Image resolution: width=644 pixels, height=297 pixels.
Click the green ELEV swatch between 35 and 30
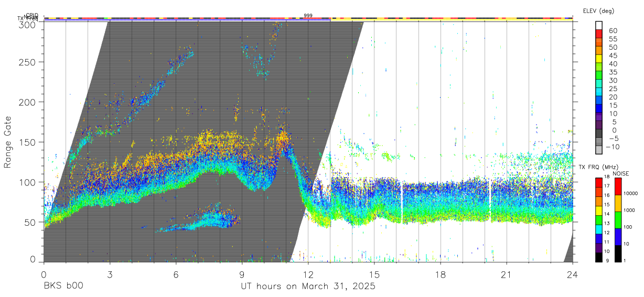pos(599,75)
